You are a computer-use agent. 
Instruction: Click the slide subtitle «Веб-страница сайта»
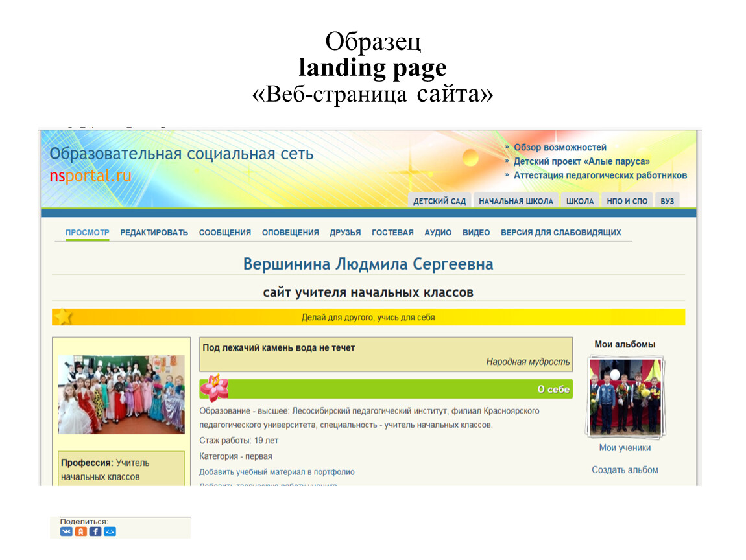pyautogui.click(x=372, y=93)
